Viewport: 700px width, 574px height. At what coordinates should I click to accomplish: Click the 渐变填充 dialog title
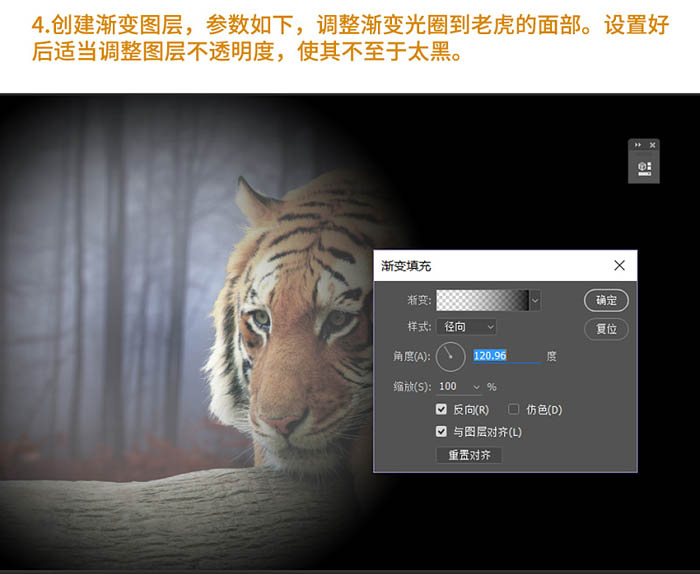click(x=406, y=266)
